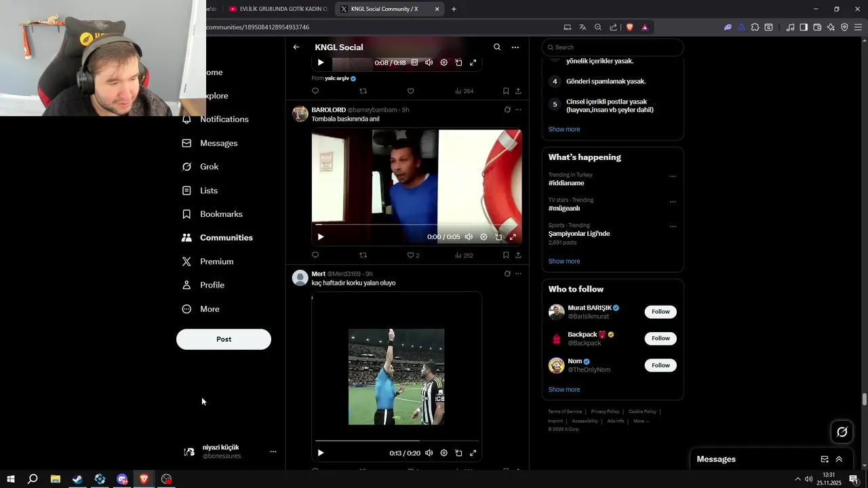Open options for Şampiyonlar Ligi'nde trend
Screen dimensions: 868x488
point(673,226)
